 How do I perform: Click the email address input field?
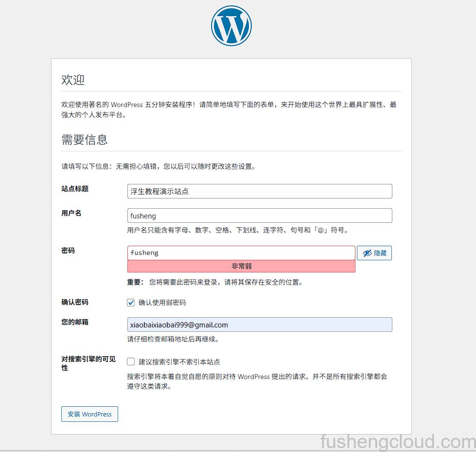point(260,325)
